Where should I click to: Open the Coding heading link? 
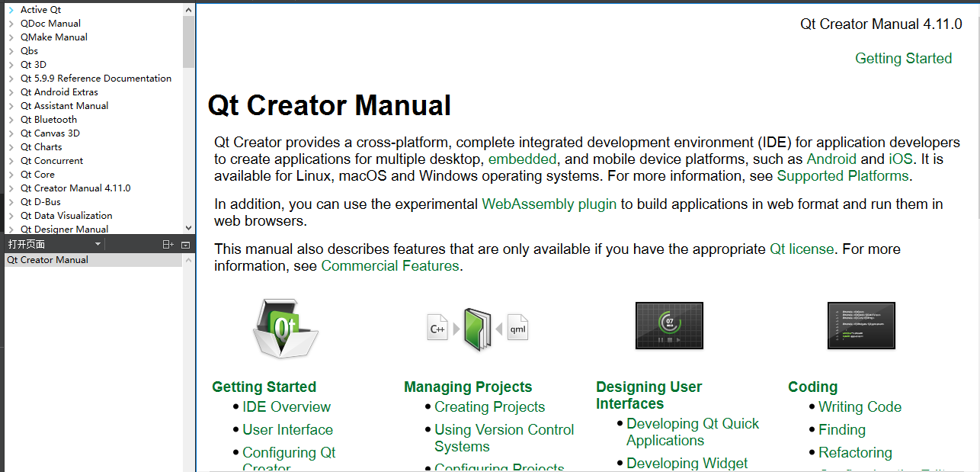click(x=812, y=387)
